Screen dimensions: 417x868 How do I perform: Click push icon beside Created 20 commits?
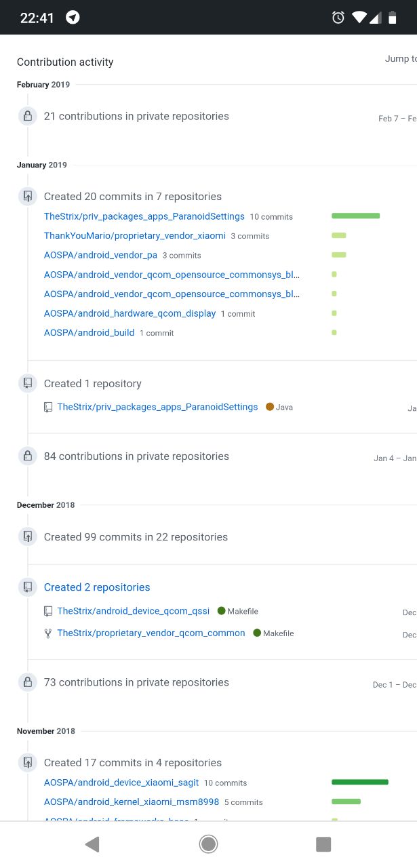point(28,197)
